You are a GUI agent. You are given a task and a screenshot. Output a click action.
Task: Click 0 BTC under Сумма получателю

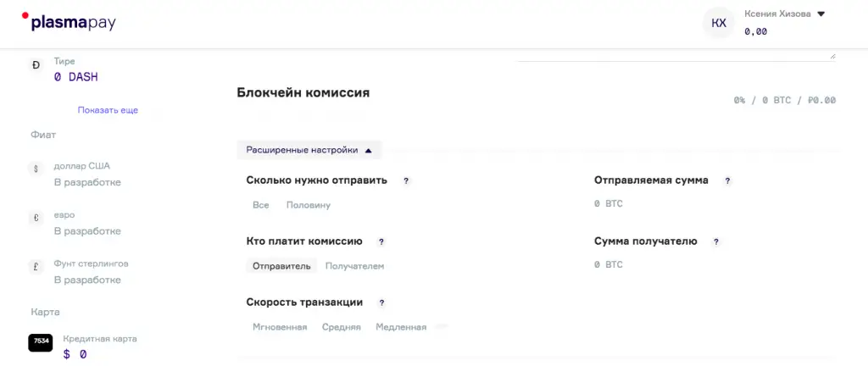[x=609, y=265]
